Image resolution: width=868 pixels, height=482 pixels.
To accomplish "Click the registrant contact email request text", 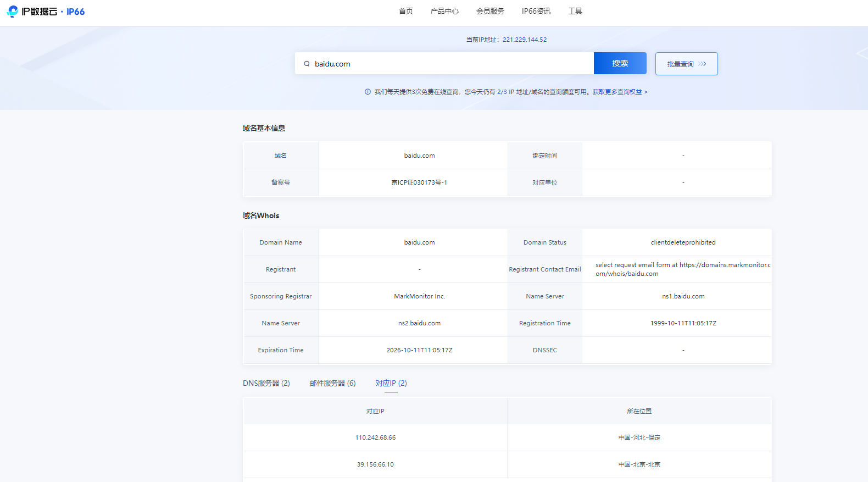I will [x=683, y=269].
